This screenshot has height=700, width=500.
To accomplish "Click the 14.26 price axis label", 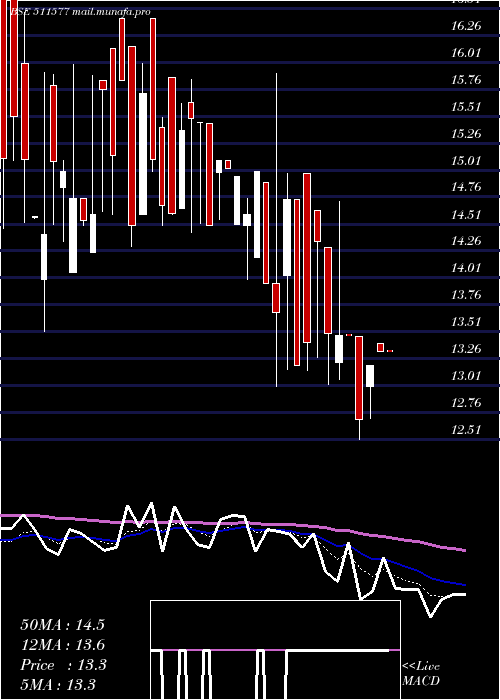I will [x=466, y=242].
